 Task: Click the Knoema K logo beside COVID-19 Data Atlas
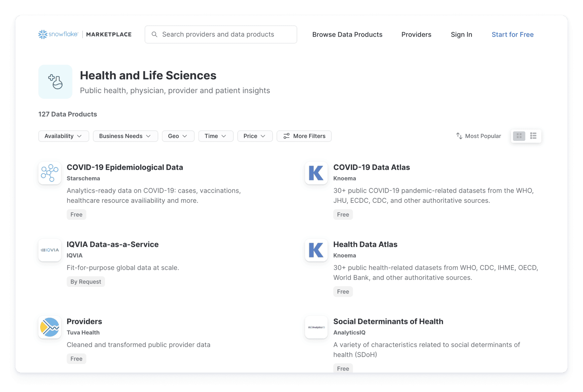[316, 173]
